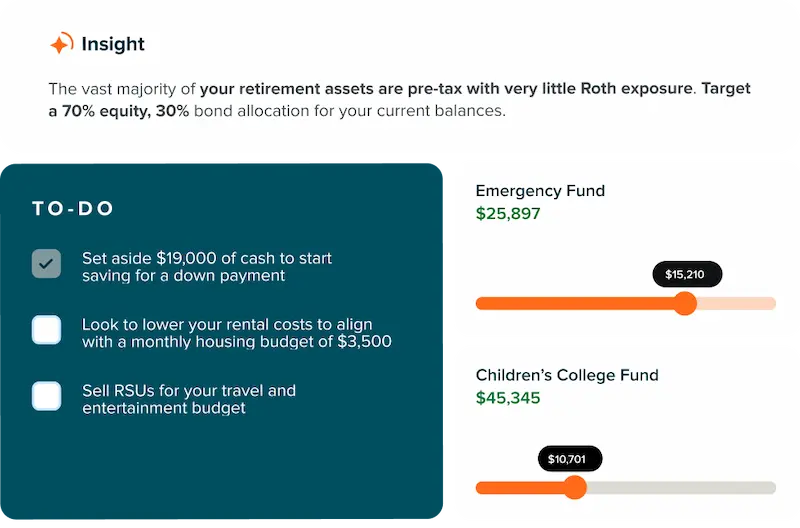The width and height of the screenshot is (800, 528).
Task: Click the Children's College Fund slider handle
Action: tap(574, 487)
